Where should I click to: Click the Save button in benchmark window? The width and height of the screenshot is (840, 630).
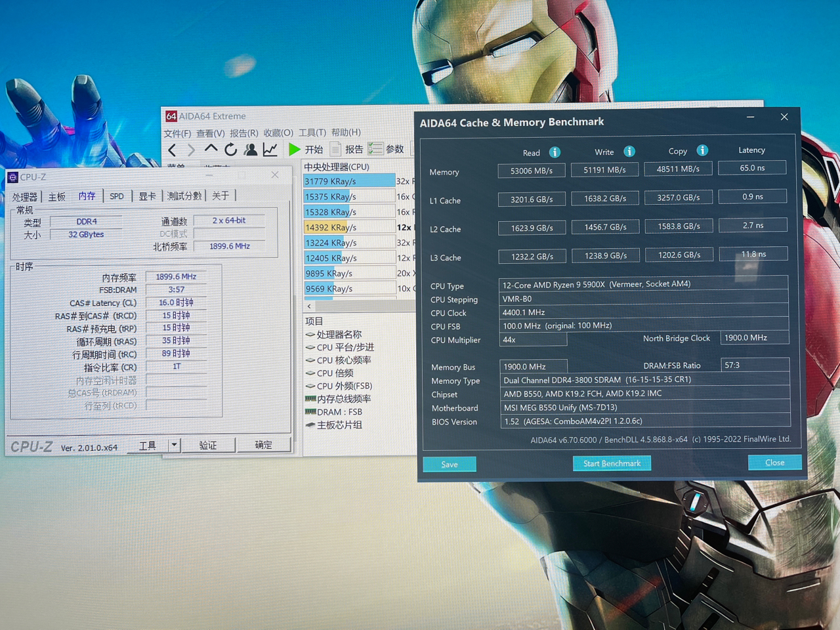click(x=450, y=465)
